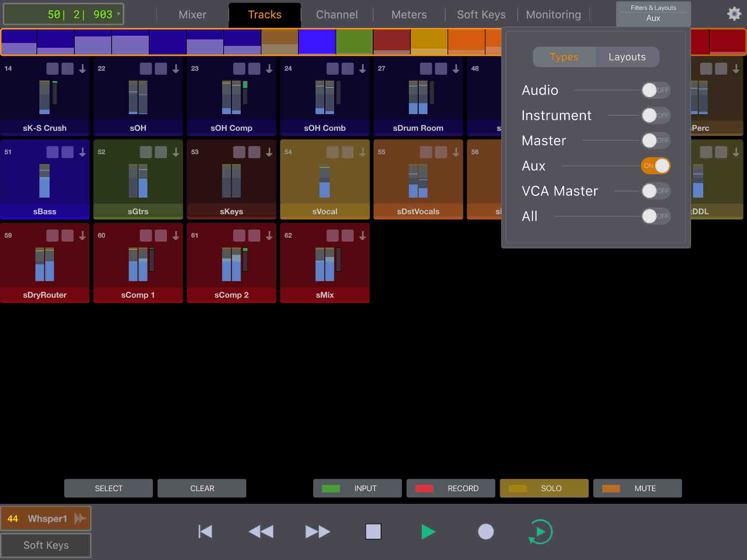Click the return-to-zero transport button
Image resolution: width=747 pixels, height=560 pixels.
pos(205,532)
